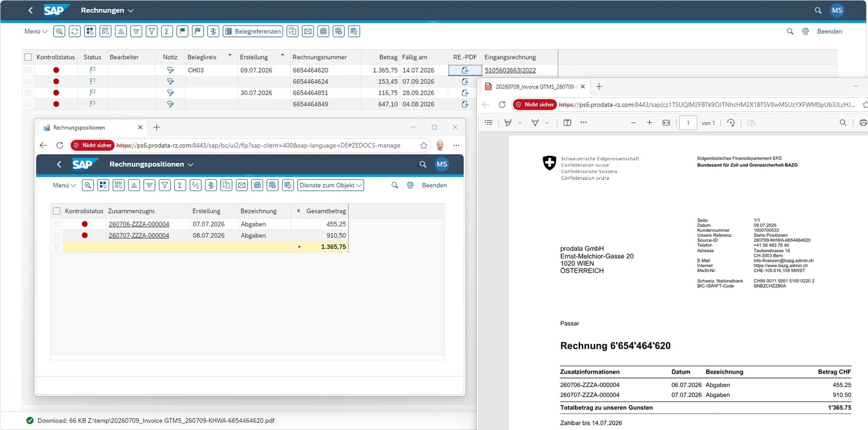Open the Eingangsrechnung link 5105603663|2022
This screenshot has width=868, height=430.
pyautogui.click(x=510, y=71)
